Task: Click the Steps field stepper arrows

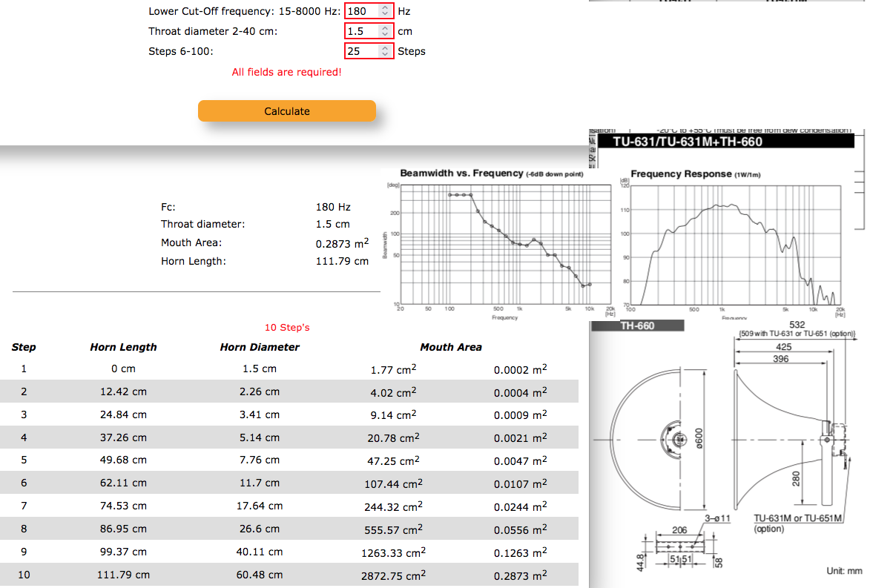Action: [x=385, y=51]
